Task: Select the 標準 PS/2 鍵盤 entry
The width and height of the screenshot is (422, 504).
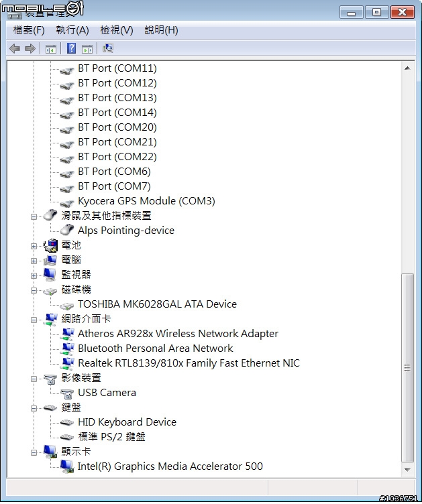Action: (x=111, y=437)
